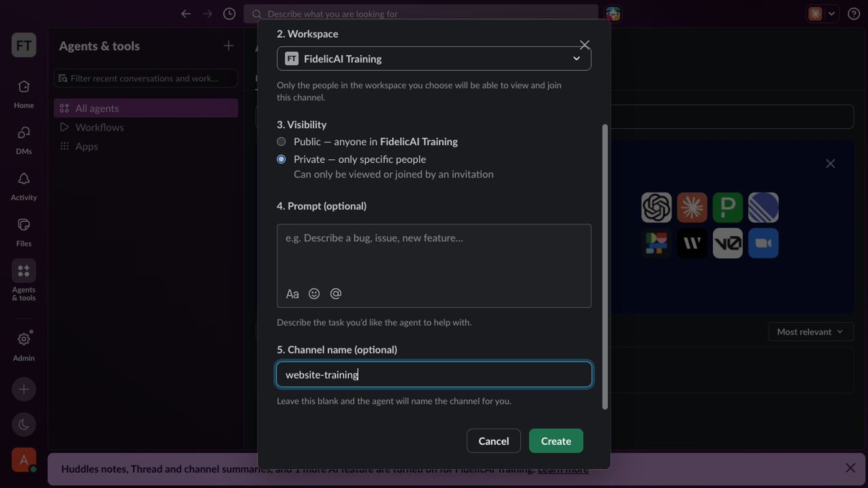
Task: Expand the Most relevant sort dropdown
Action: pyautogui.click(x=811, y=332)
